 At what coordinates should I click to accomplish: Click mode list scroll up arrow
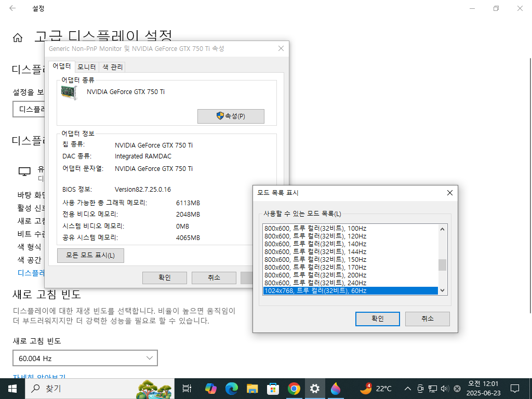(x=443, y=229)
